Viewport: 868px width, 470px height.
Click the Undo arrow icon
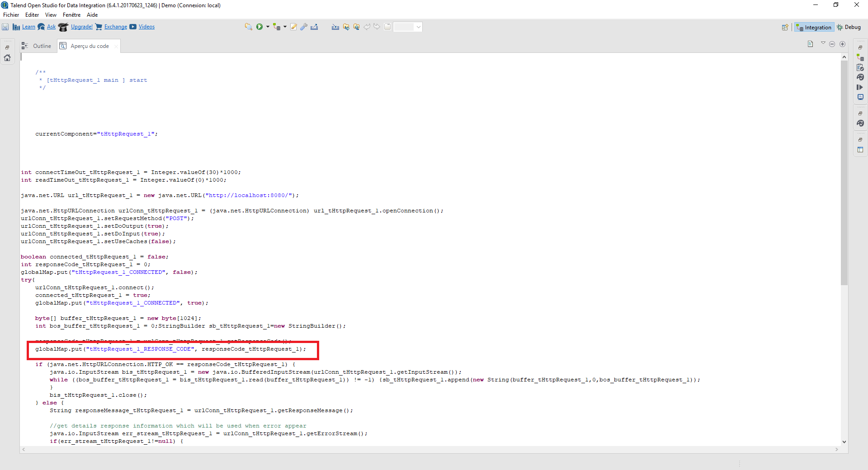tap(367, 27)
